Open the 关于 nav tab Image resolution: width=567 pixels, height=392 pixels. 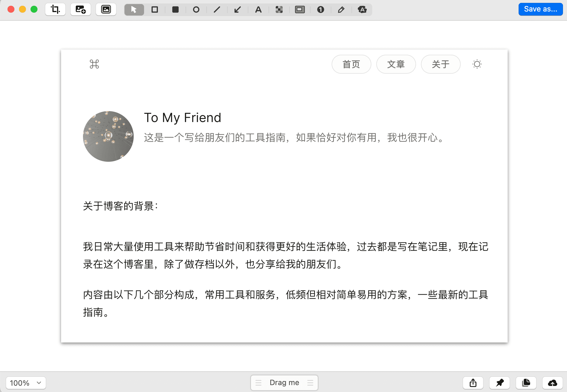(x=441, y=64)
